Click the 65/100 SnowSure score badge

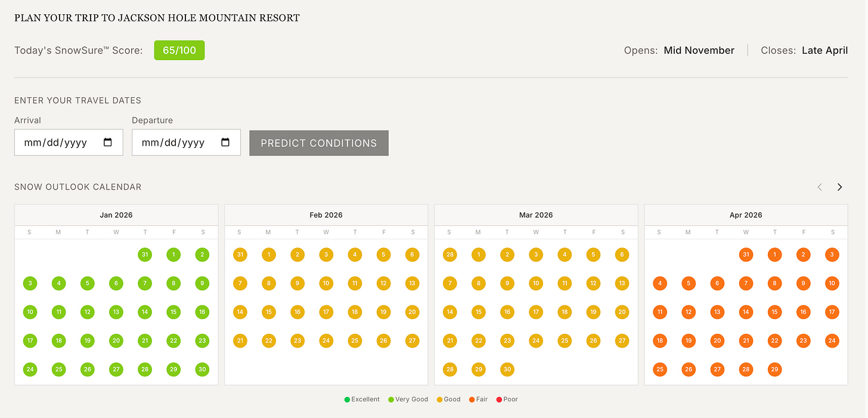[179, 51]
